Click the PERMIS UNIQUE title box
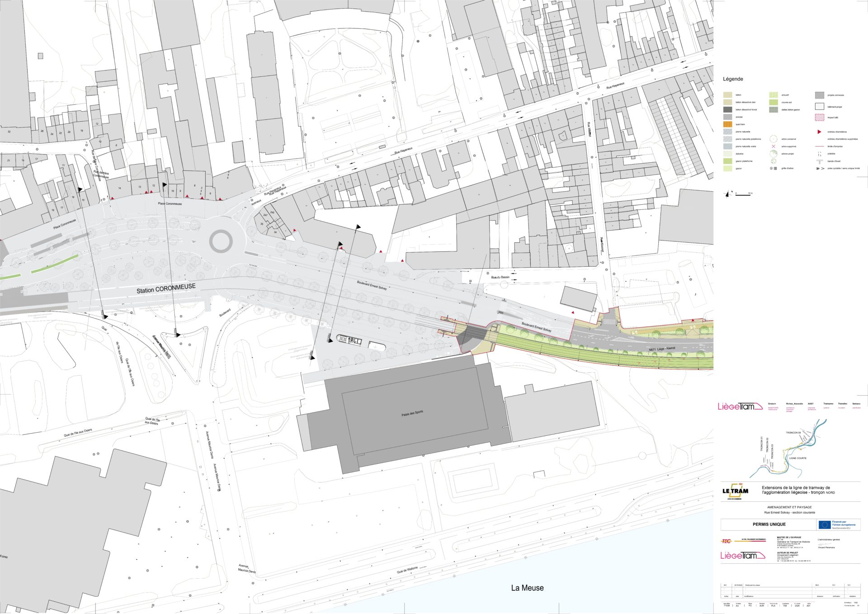The width and height of the screenshot is (868, 614). pos(769,524)
